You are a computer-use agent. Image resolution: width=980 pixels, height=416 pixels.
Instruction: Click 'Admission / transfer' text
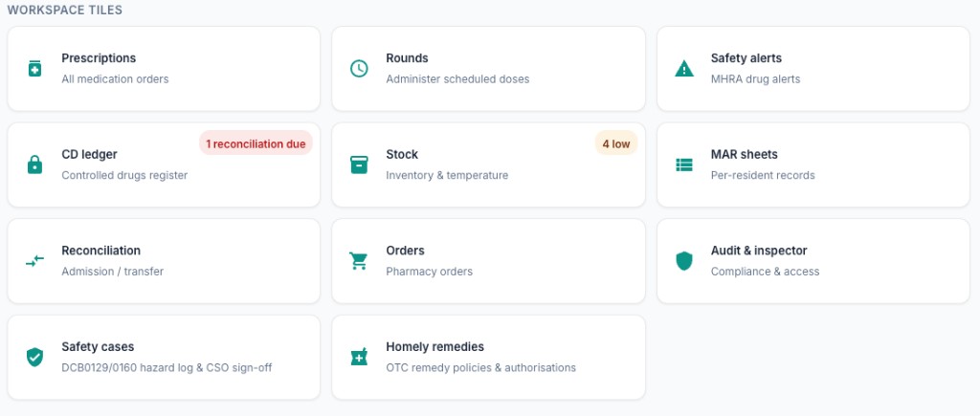(113, 272)
